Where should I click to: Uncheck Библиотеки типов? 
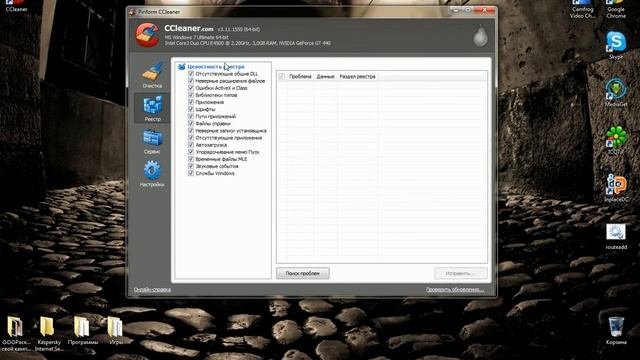point(191,95)
